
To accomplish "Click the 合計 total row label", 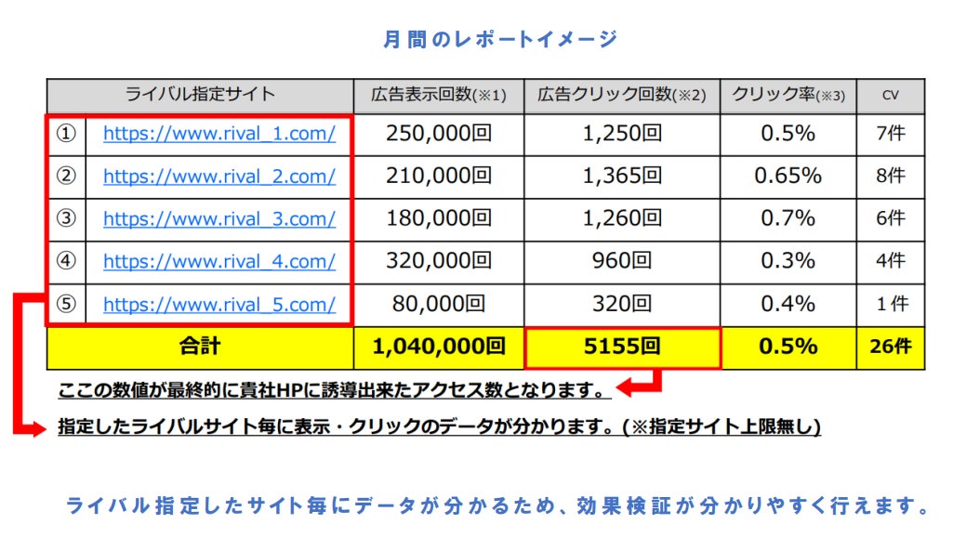I will (x=200, y=347).
